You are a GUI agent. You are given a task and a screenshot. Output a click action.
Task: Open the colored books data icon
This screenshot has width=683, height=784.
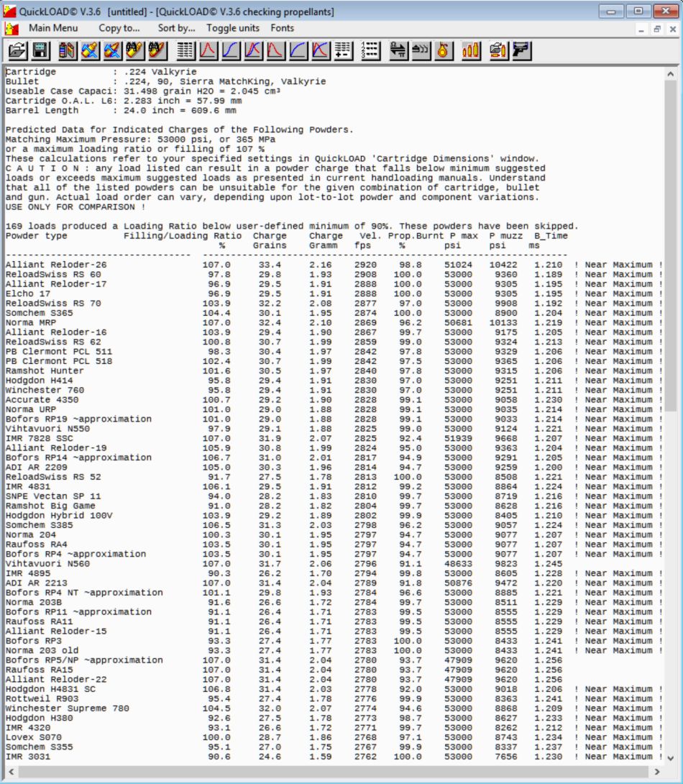pyautogui.click(x=67, y=50)
